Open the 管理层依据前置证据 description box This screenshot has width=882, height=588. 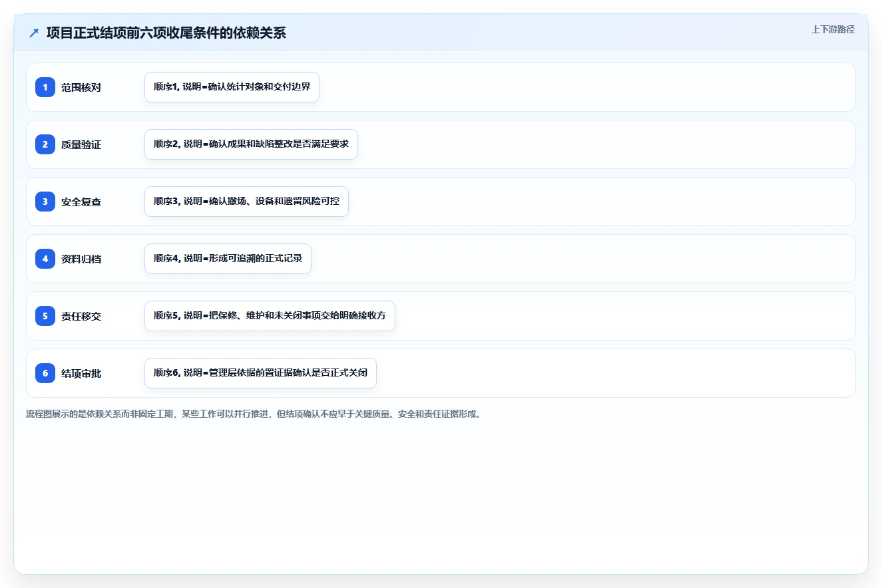260,373
